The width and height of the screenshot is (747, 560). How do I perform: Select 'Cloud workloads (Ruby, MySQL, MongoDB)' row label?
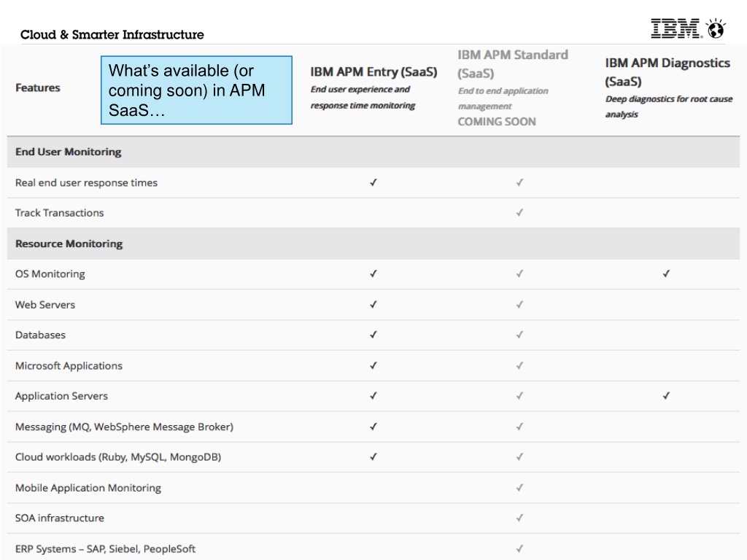coord(118,457)
